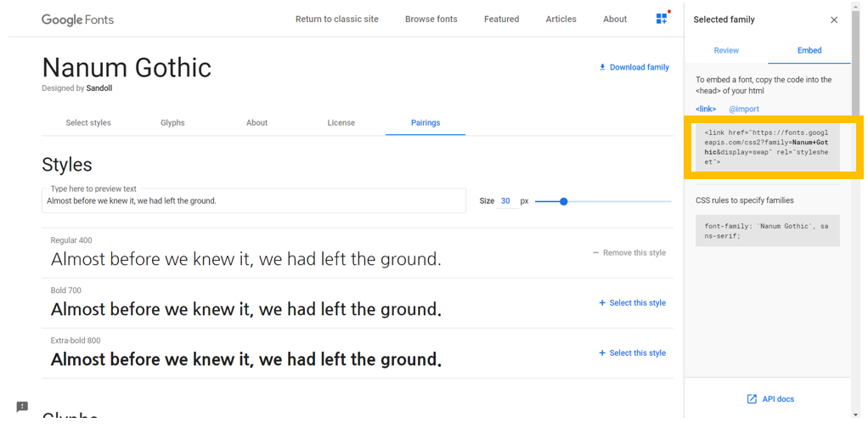
Task: Open the Featured page
Action: pyautogui.click(x=502, y=19)
